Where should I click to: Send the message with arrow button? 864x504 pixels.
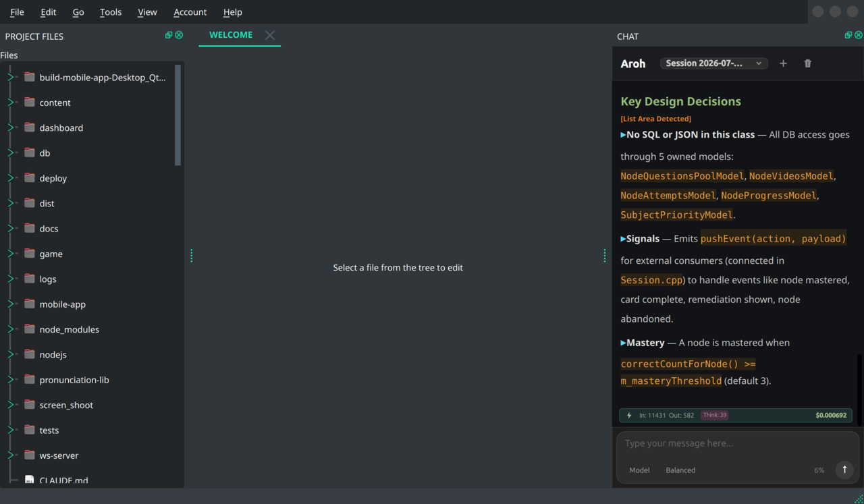point(844,470)
